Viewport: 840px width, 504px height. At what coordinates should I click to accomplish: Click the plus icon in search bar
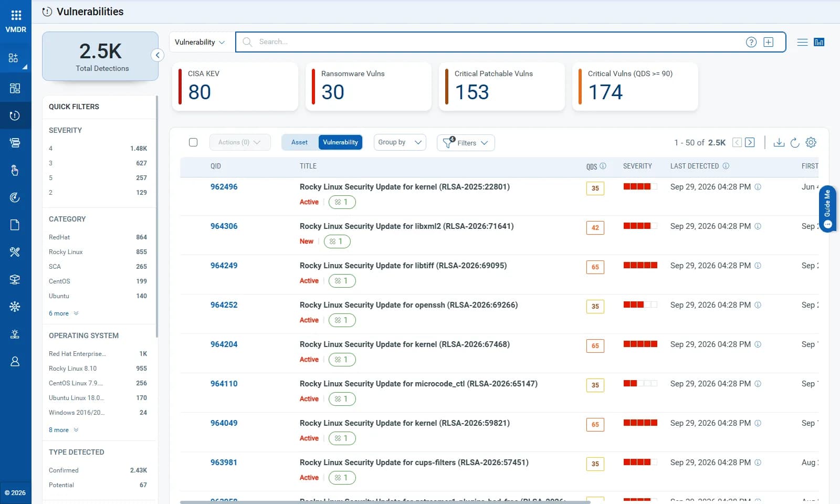(769, 42)
